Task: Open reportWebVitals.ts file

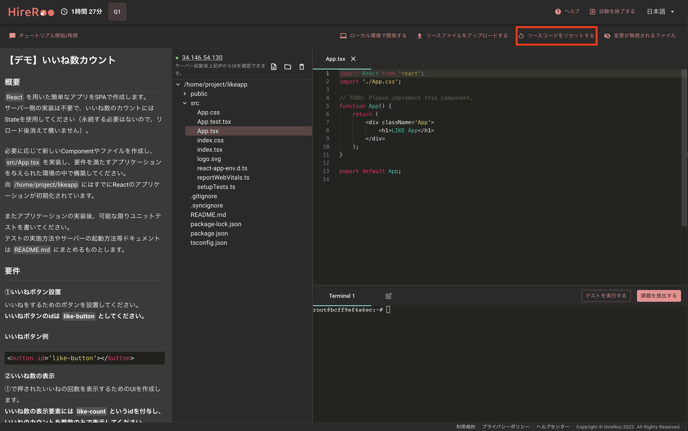Action: coord(223,177)
